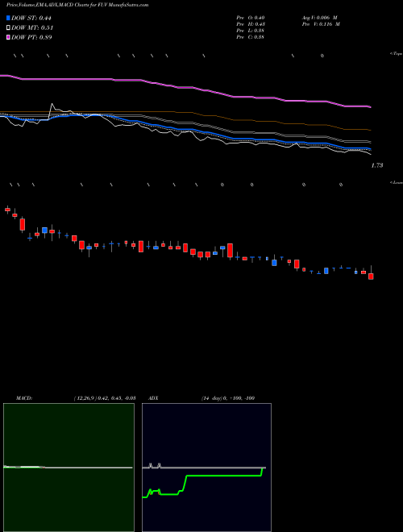Screen dimensions: 403x532
Task: Select the "DOW MT: 0.51" legend label
Action: [x=32, y=28]
